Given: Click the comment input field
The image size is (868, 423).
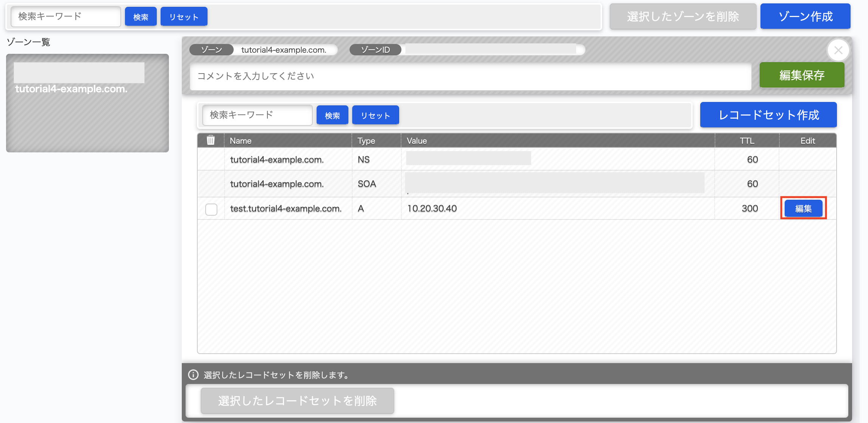Looking at the screenshot, I should click(470, 76).
